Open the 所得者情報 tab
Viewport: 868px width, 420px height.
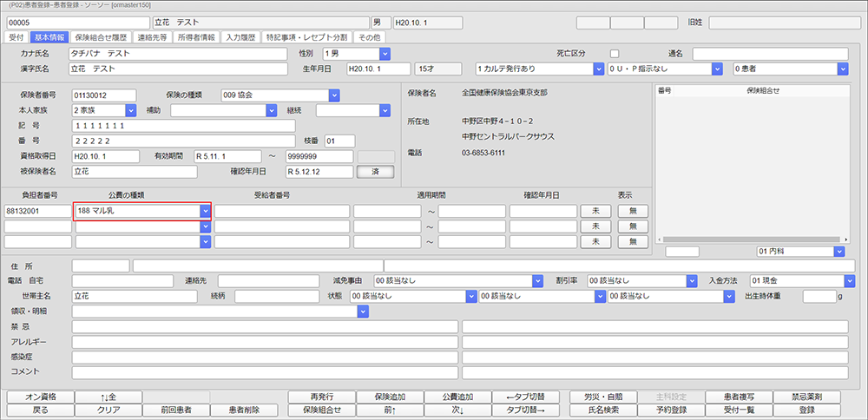pyautogui.click(x=195, y=37)
